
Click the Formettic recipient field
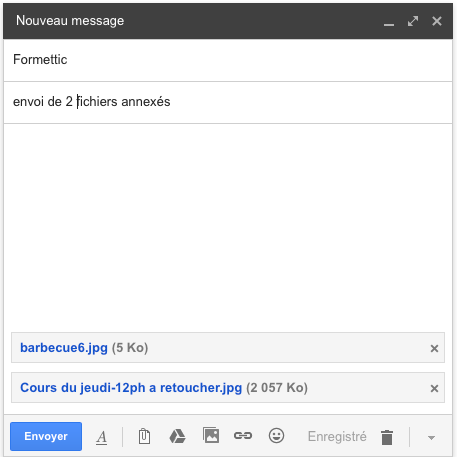click(228, 60)
